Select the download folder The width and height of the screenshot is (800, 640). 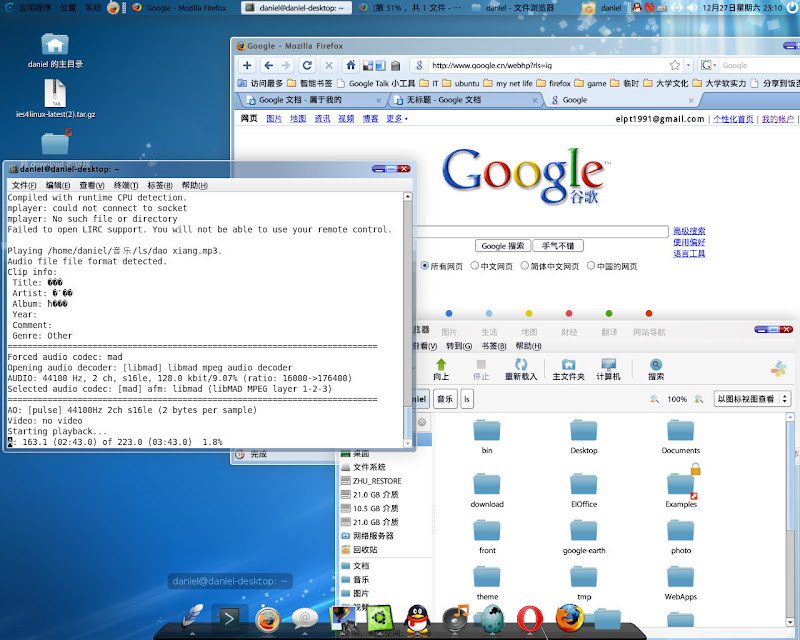pyautogui.click(x=487, y=489)
